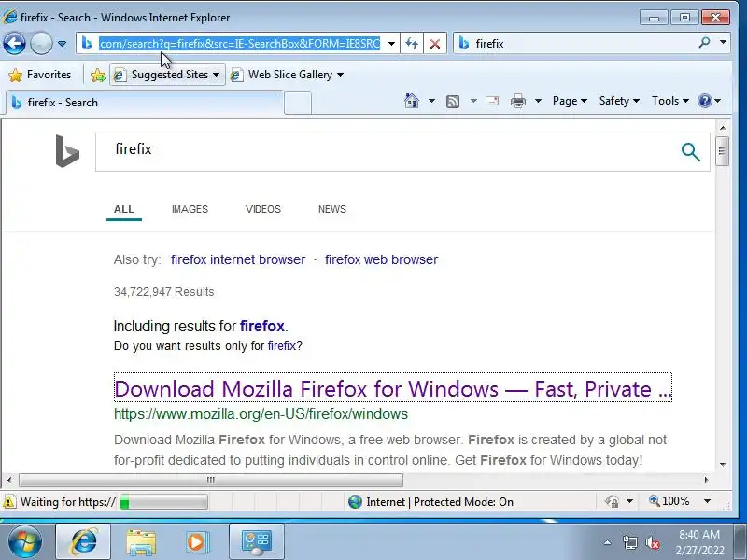This screenshot has height=560, width=747.
Task: Open the Page menu
Action: 570,101
